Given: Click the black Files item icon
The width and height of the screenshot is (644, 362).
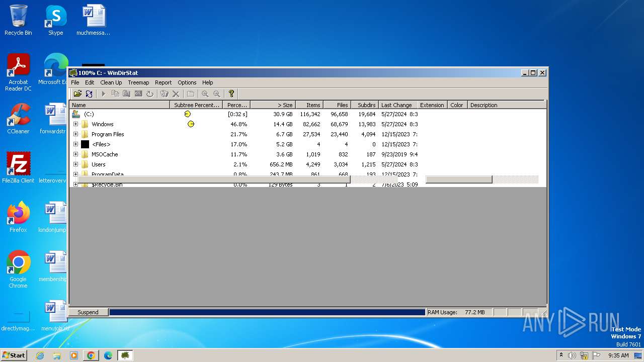Looking at the screenshot, I should point(85,144).
